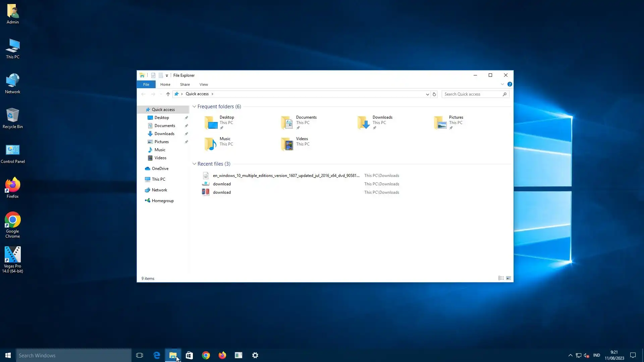Refresh the Quick access view
This screenshot has height=362, width=644.
click(434, 94)
